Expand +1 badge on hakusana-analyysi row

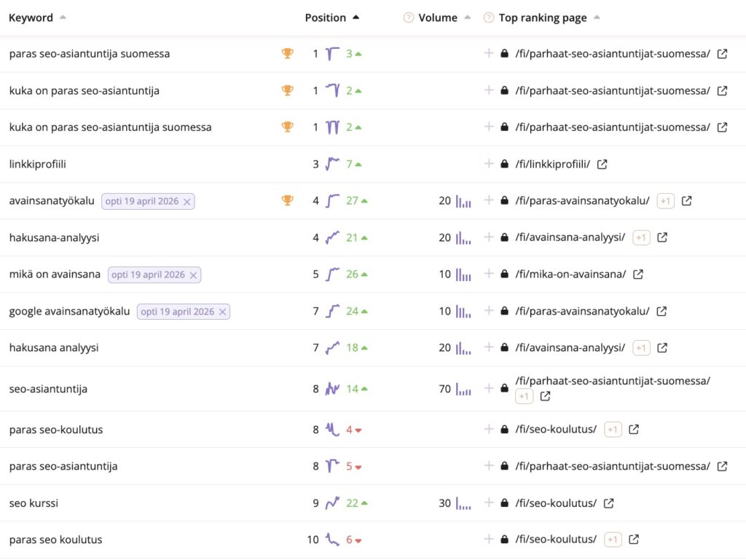coord(641,237)
